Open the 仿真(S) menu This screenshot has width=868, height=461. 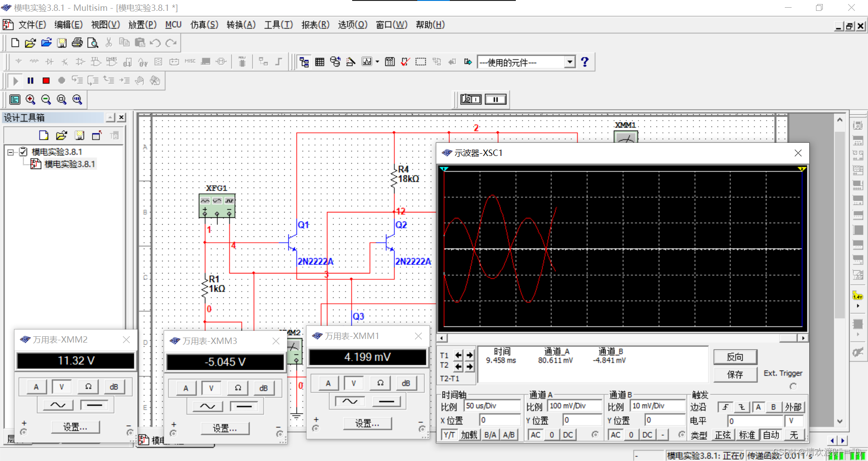click(x=204, y=25)
